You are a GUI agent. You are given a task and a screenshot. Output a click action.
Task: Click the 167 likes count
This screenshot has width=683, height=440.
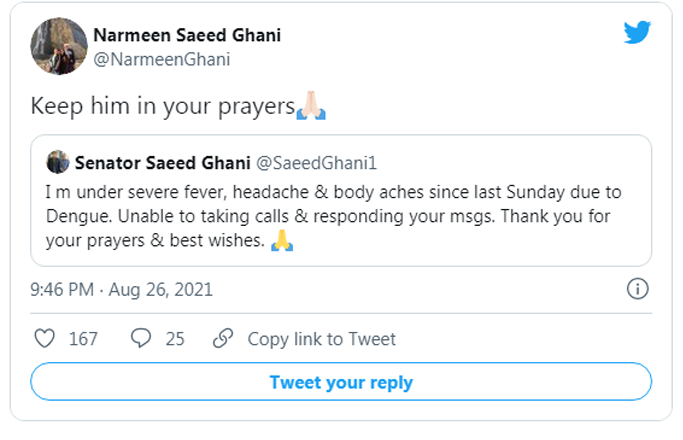(x=83, y=339)
